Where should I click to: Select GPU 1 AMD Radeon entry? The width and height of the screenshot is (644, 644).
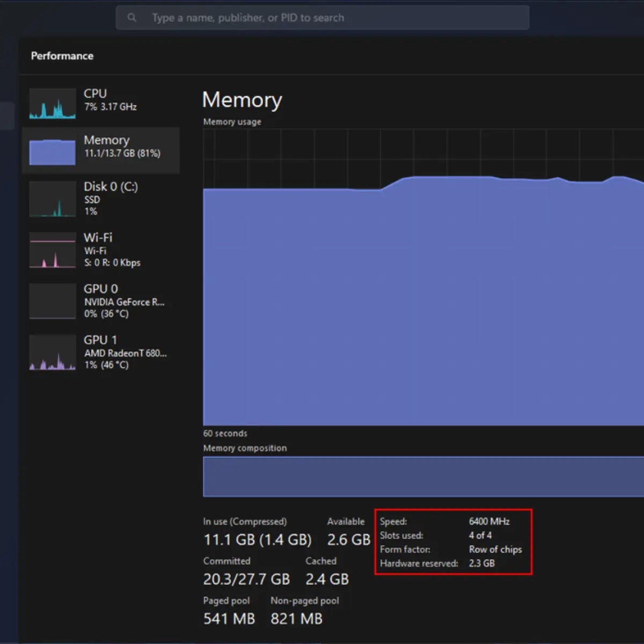(101, 352)
